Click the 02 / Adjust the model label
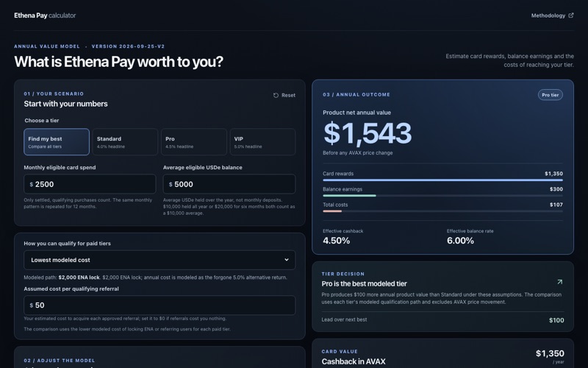 (x=60, y=361)
